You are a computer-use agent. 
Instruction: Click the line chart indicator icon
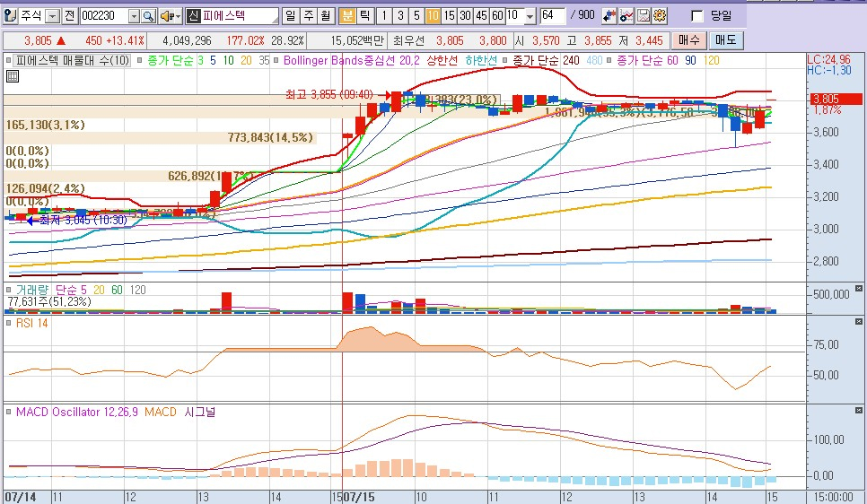[x=626, y=16]
